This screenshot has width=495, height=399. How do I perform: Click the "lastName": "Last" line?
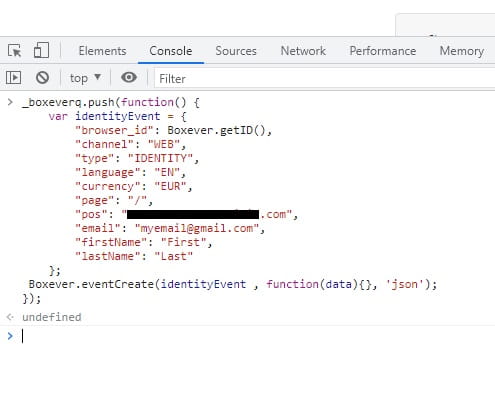(134, 256)
